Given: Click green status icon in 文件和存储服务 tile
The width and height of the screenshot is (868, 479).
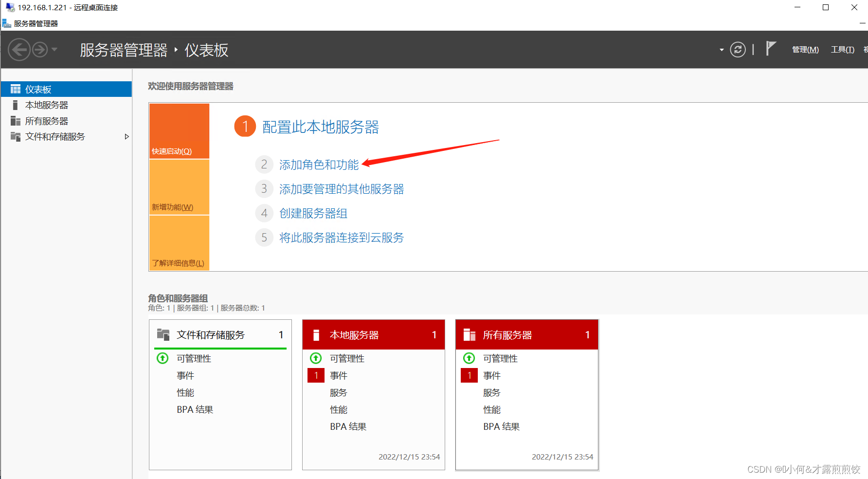Looking at the screenshot, I should [163, 358].
